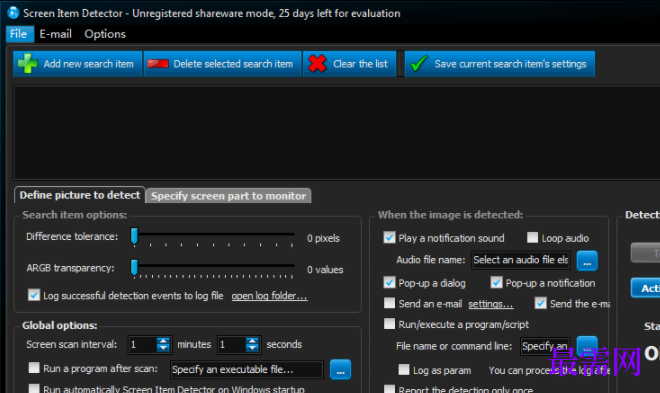660x393 pixels.
Task: Open the Options menu
Action: tap(105, 34)
